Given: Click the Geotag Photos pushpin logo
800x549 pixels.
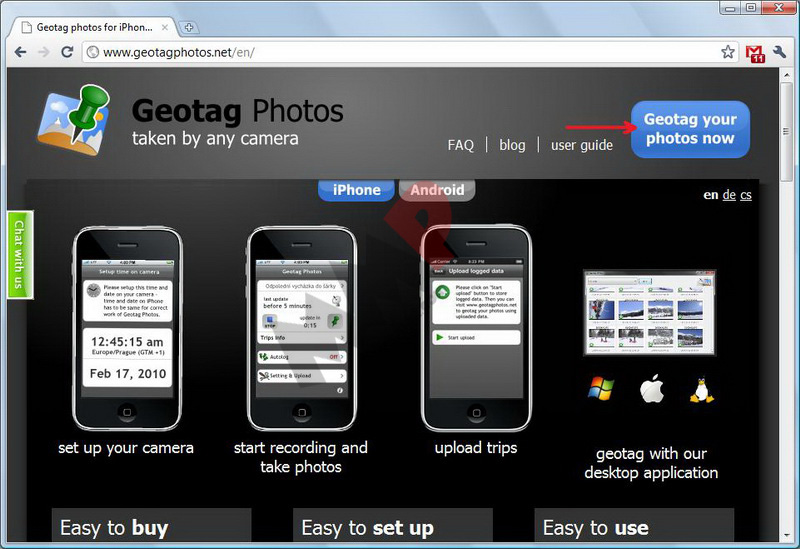Looking at the screenshot, I should pos(74,120).
